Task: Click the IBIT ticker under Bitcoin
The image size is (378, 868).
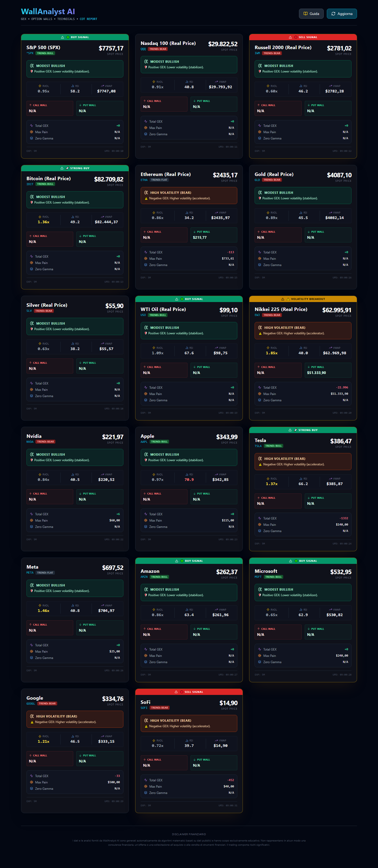Action: [x=30, y=184]
